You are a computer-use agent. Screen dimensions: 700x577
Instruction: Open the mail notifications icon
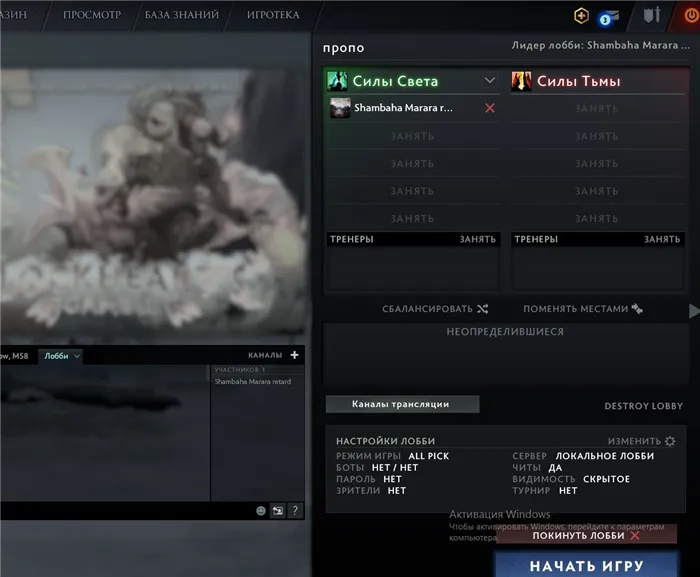click(609, 18)
